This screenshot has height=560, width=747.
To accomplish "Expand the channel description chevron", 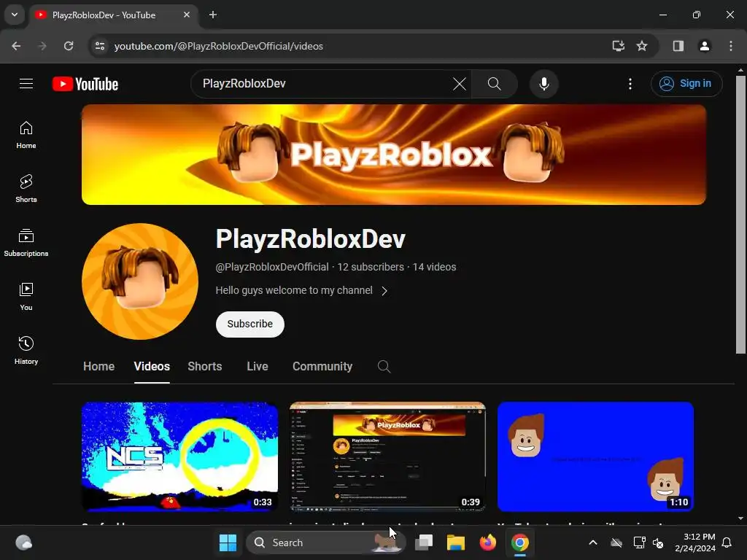I will (384, 291).
